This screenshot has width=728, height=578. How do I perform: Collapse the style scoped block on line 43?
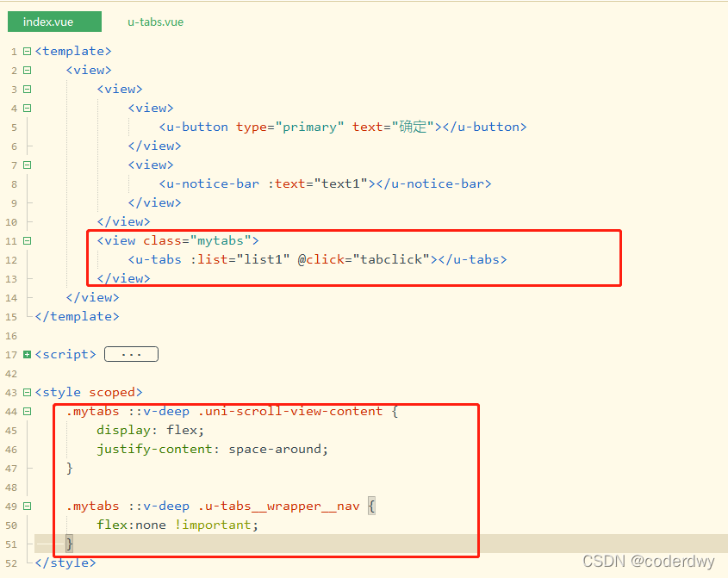click(x=28, y=393)
